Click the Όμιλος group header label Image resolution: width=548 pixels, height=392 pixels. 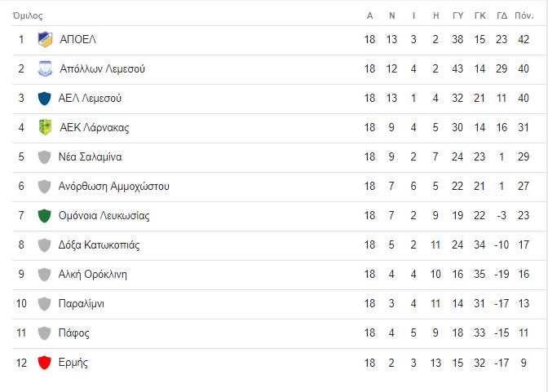tap(27, 15)
